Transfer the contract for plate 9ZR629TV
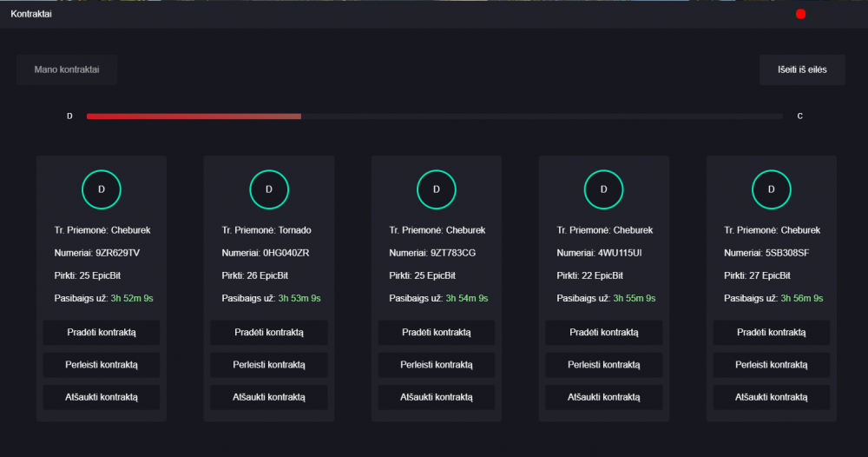868x457 pixels. click(102, 365)
